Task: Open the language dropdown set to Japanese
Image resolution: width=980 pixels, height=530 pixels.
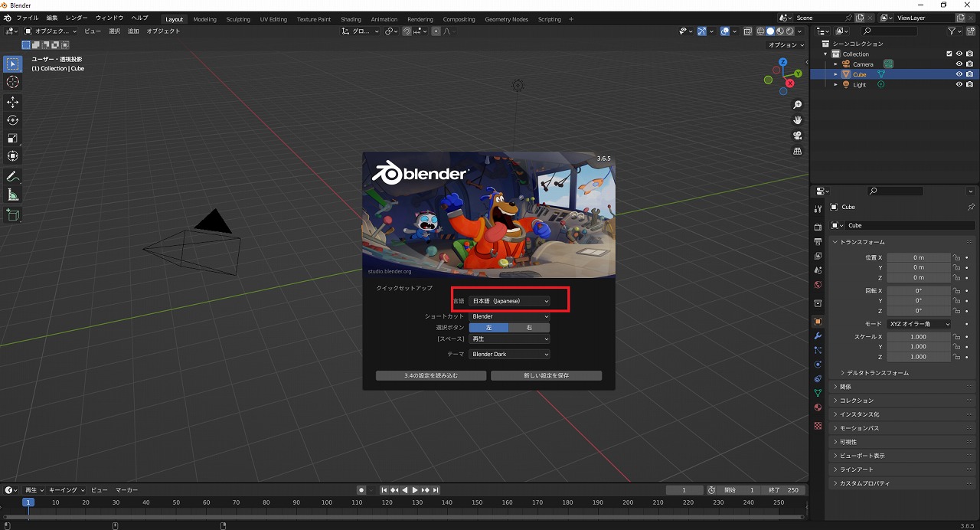Action: (509, 301)
